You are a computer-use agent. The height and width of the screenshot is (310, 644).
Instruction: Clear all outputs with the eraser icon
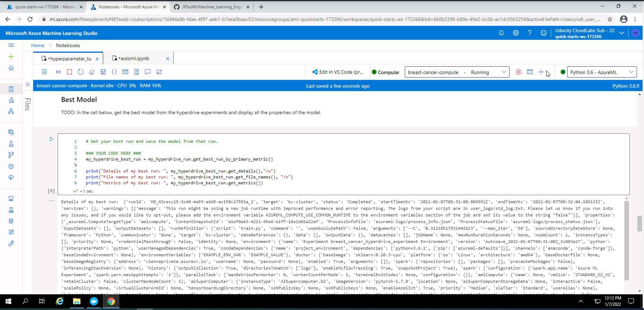[92, 72]
